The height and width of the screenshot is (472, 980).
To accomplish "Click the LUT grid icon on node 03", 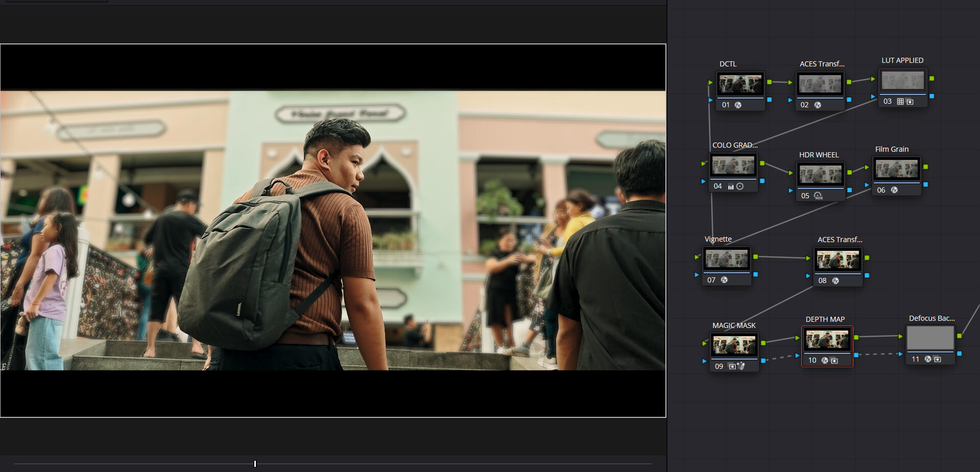I will click(x=900, y=101).
